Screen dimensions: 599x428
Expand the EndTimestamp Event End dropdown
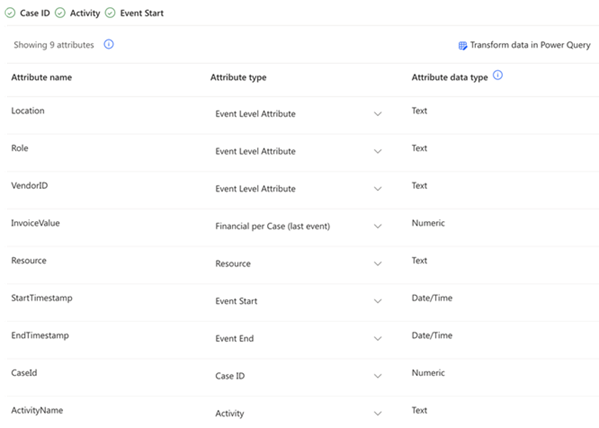tap(298, 339)
